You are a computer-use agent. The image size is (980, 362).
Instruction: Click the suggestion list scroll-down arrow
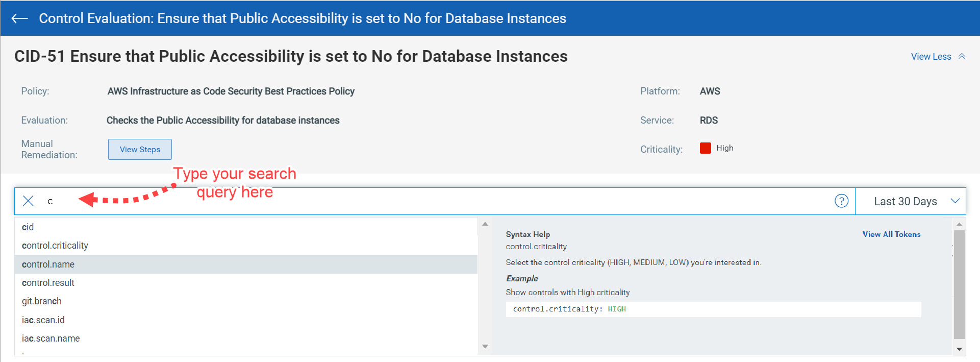click(x=485, y=347)
